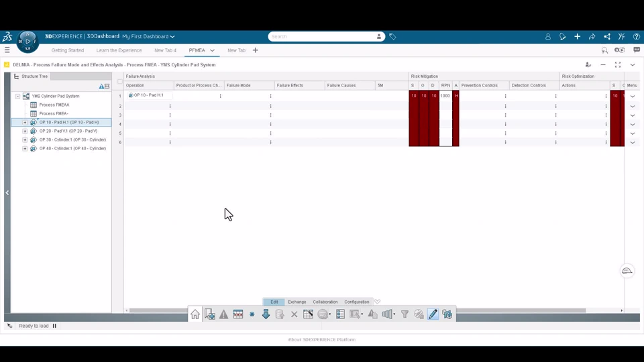Click the plus add icon in header
This screenshot has width=644, height=362.
pos(578,36)
